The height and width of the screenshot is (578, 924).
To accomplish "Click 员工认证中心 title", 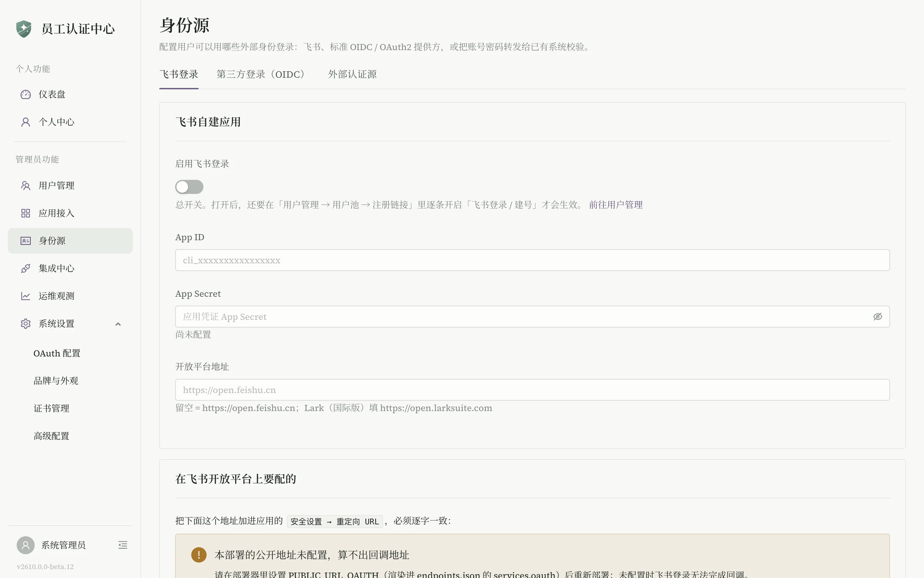I will tap(78, 29).
